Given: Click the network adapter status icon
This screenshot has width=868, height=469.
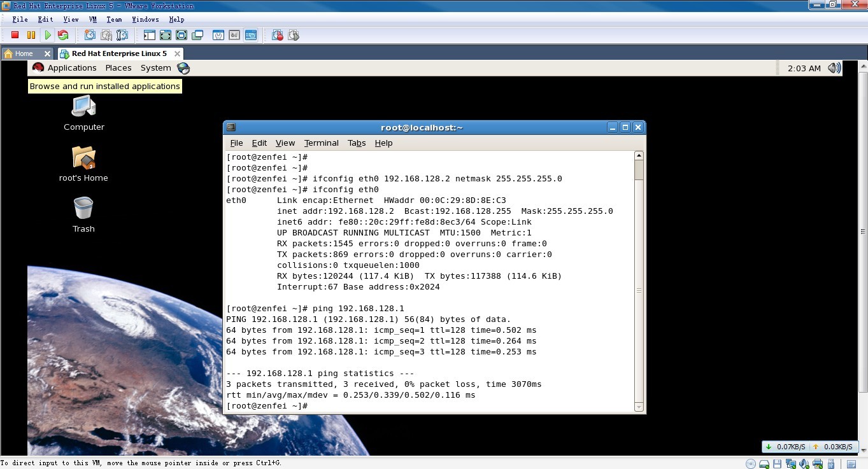Looking at the screenshot, I should point(791,463).
